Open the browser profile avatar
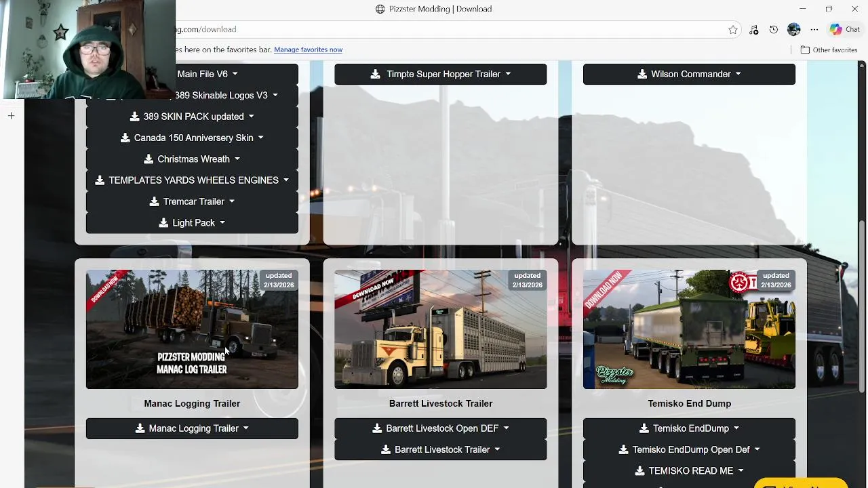 point(794,30)
